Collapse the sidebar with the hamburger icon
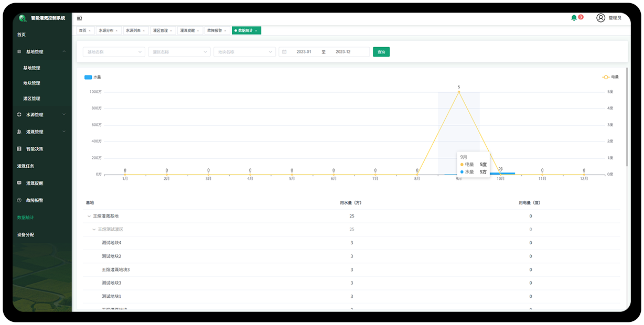This screenshot has height=325, width=644. pos(79,18)
